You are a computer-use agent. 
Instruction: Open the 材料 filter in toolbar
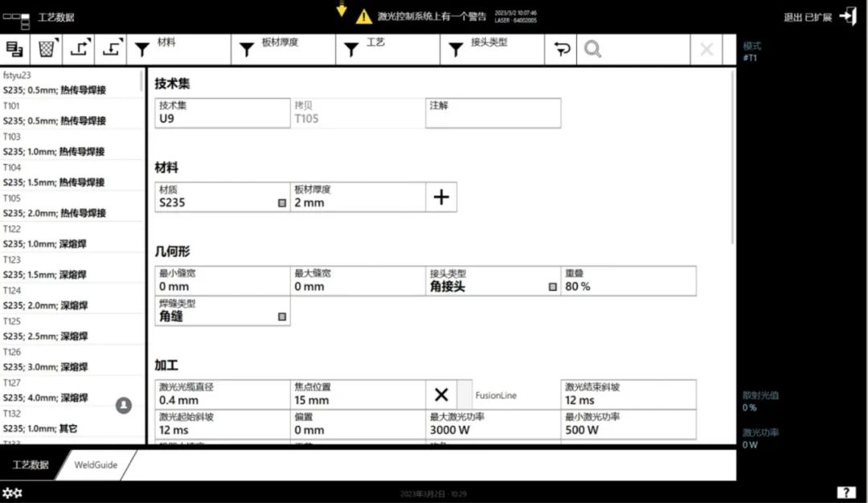(178, 49)
